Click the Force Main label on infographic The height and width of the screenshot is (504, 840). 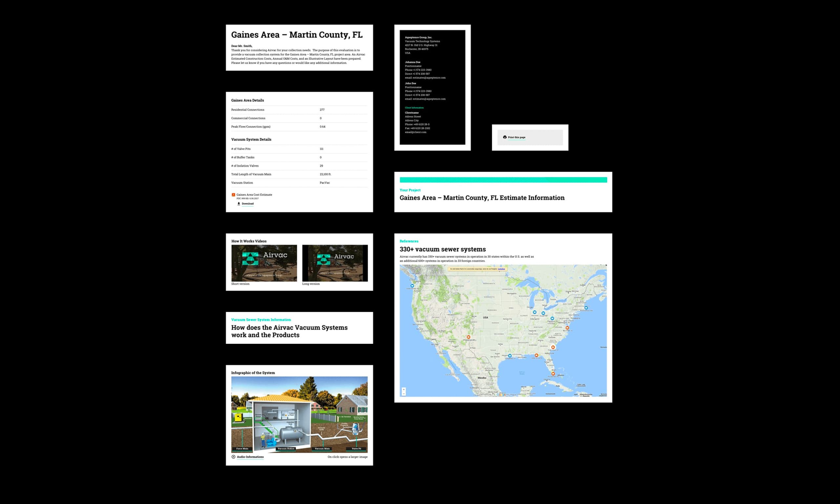coord(242,449)
